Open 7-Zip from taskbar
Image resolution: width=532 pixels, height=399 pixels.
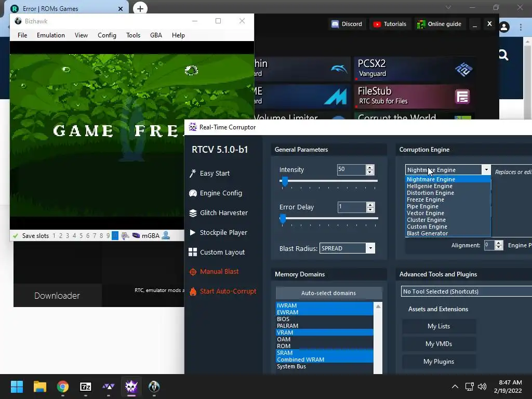click(x=86, y=387)
